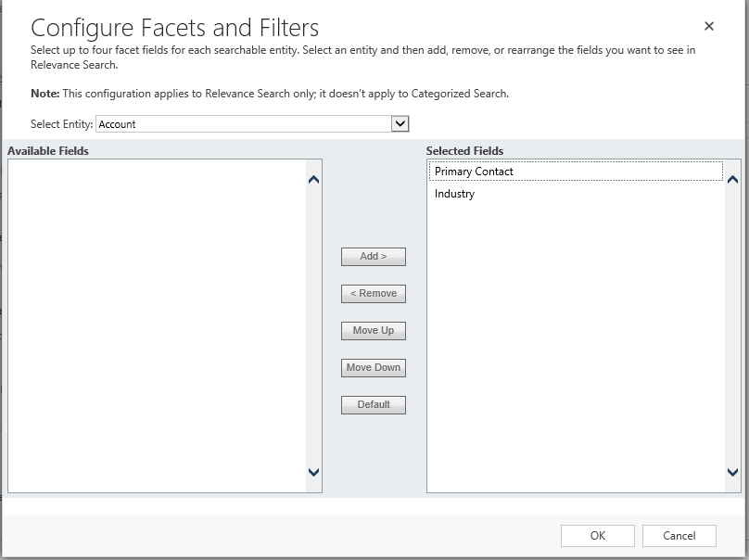
Task: Click the Available Fields scrollbar track
Action: tap(313, 325)
